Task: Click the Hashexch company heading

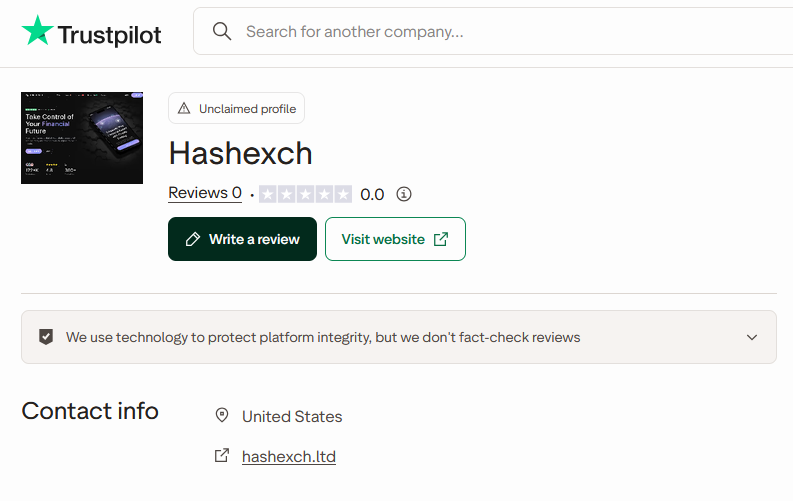Action: pyautogui.click(x=240, y=153)
